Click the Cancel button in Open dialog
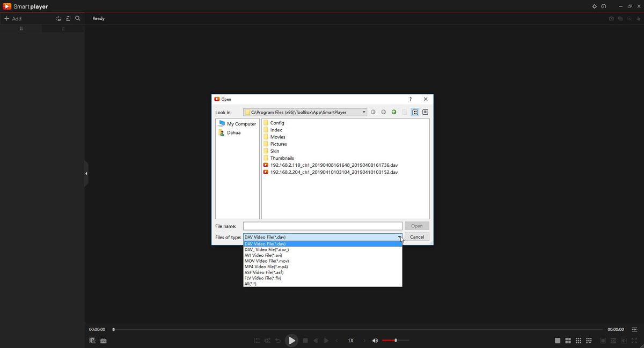 (417, 237)
